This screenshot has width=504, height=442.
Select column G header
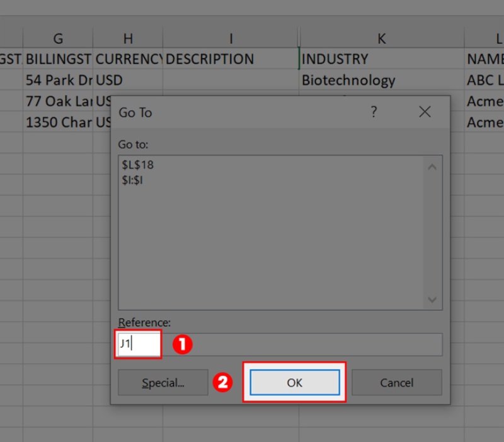pyautogui.click(x=58, y=38)
